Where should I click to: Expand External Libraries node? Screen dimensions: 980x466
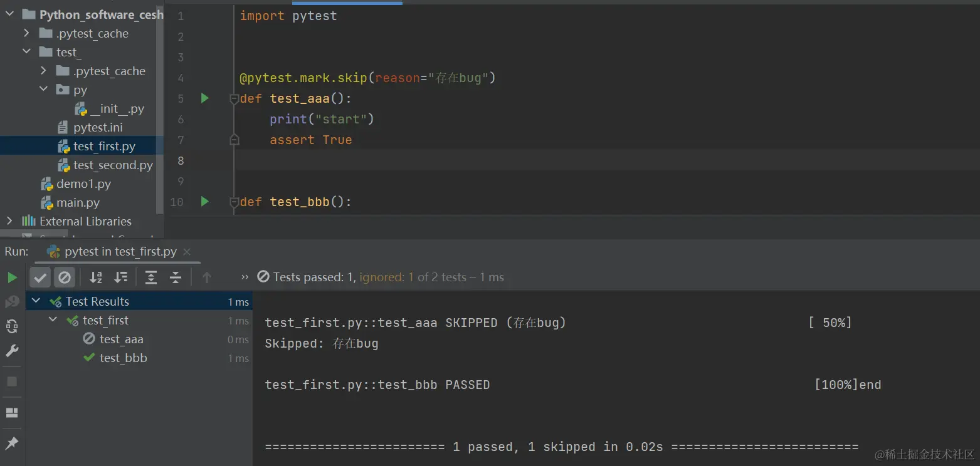tap(9, 221)
